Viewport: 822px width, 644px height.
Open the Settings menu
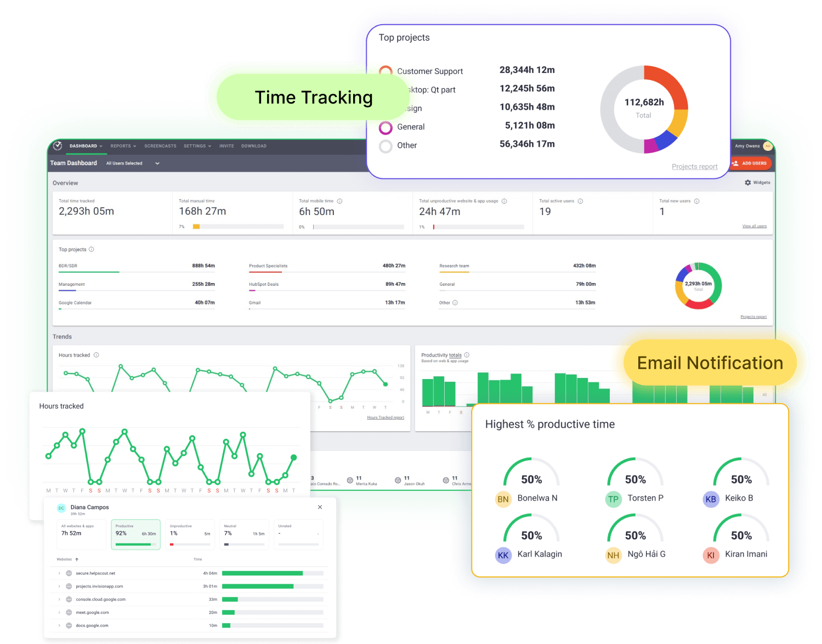(197, 146)
